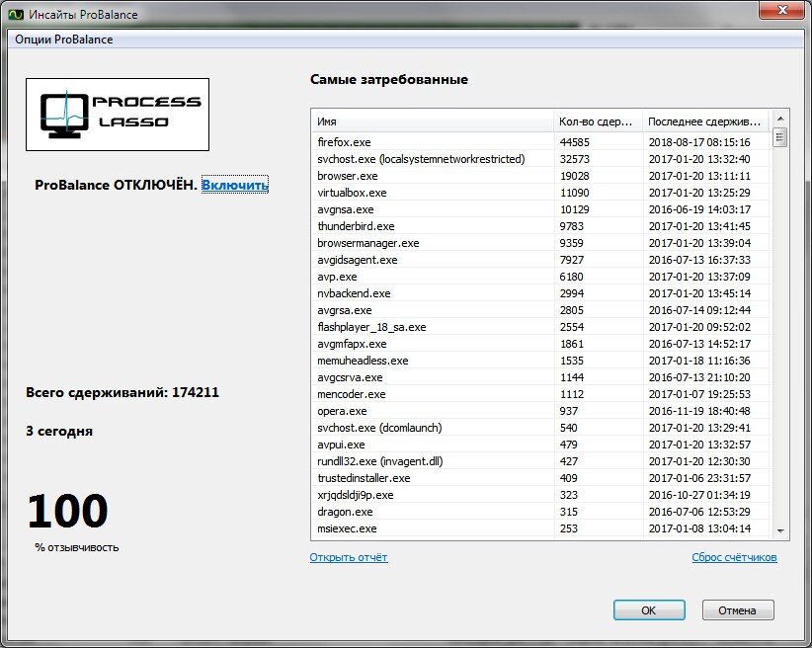This screenshot has width=812, height=648.
Task: Select the memuheadless.exe row
Action: 541,361
